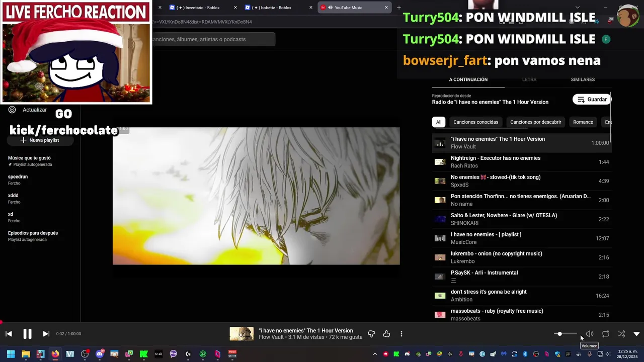The width and height of the screenshot is (644, 362).
Task: Dislike the playing song
Action: [x=371, y=334]
